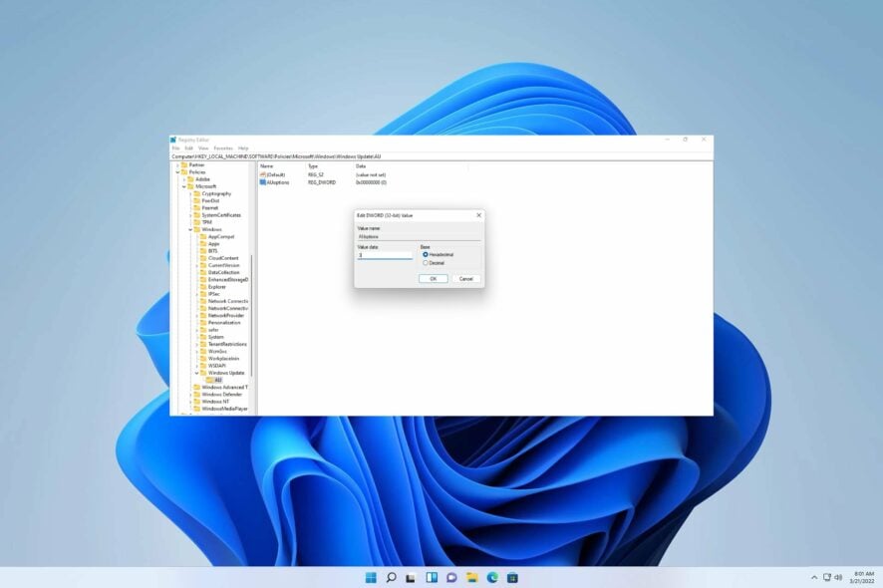Select the DataCollection key
Image resolution: width=883 pixels, height=588 pixels.
(x=223, y=273)
